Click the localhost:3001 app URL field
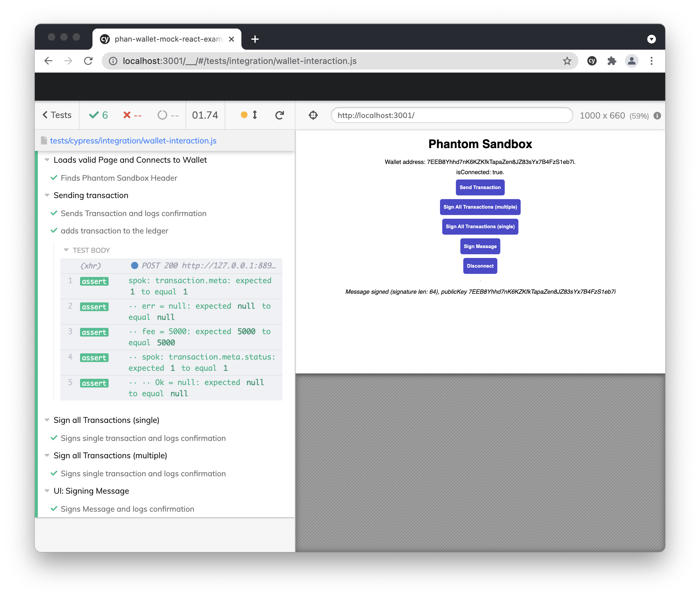The width and height of the screenshot is (700, 598). pos(451,115)
